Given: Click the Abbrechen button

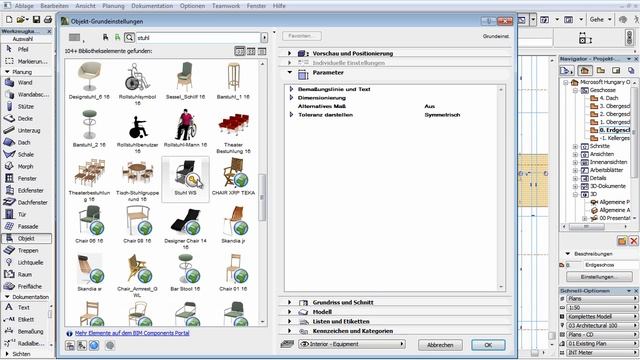Looking at the screenshot, I should (440, 345).
